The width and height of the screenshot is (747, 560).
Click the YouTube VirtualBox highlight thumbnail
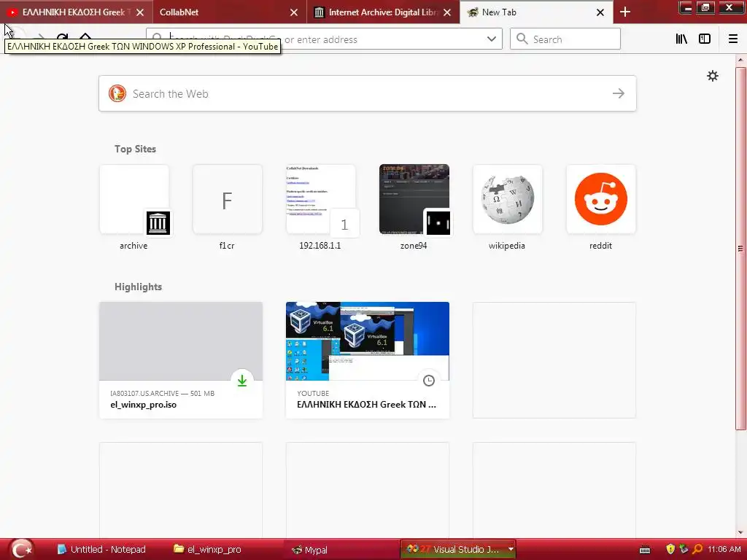[368, 341]
